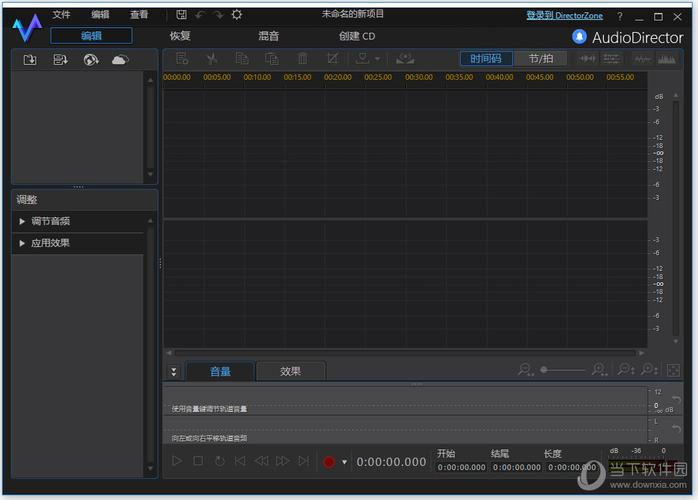Select the 音量 keyframe tab
The image size is (698, 500).
(x=220, y=371)
